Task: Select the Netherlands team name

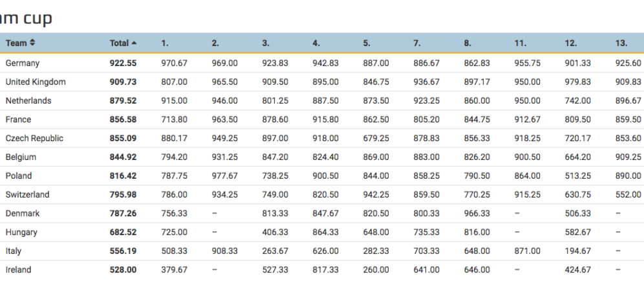Action: click(28, 101)
